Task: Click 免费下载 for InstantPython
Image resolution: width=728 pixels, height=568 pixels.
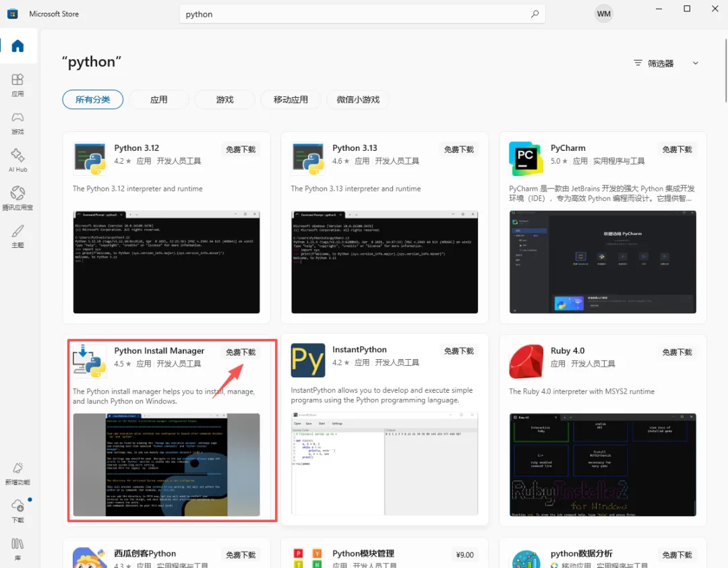Action: 459,351
